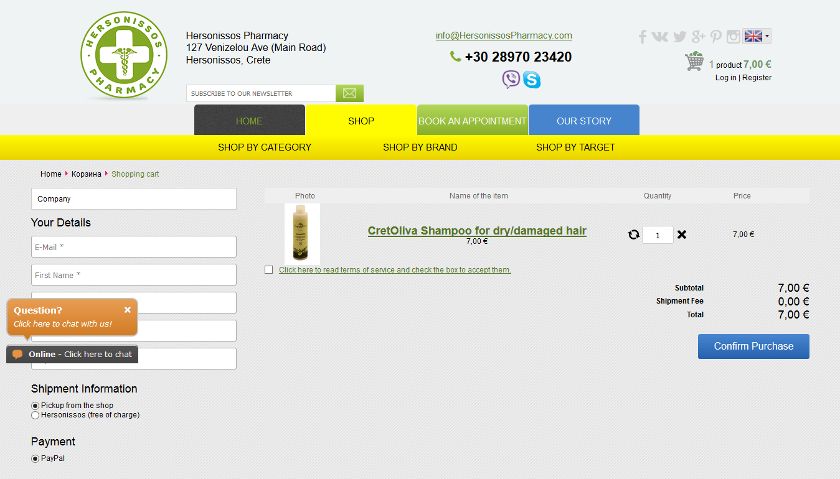Open SHOP BY TARGET menu
This screenshot has width=840, height=479.
[575, 147]
